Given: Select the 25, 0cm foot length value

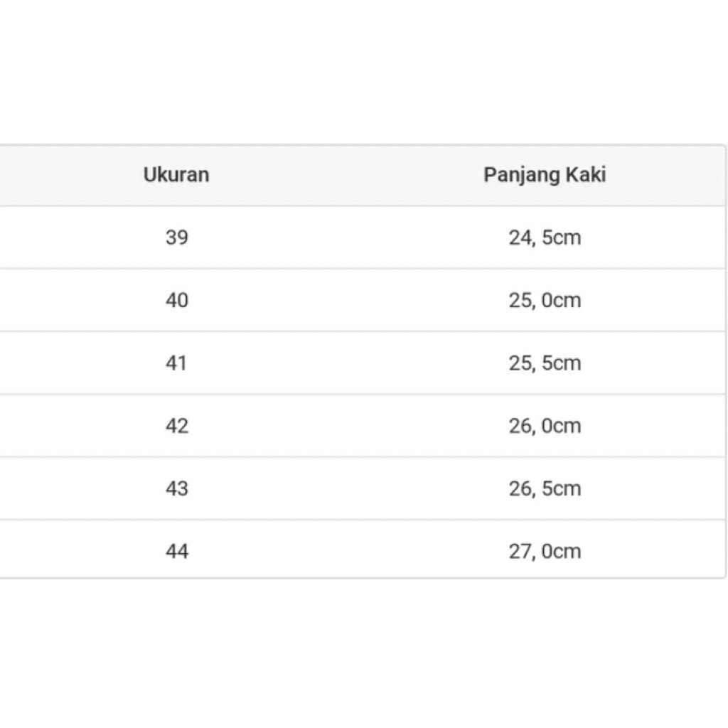Looking at the screenshot, I should click(545, 300).
